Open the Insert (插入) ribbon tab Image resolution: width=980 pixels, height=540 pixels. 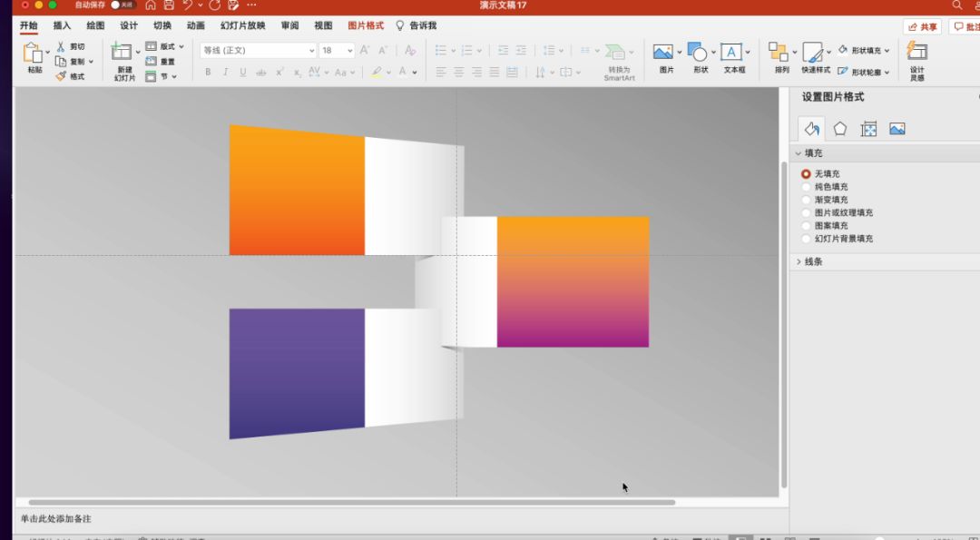point(62,25)
